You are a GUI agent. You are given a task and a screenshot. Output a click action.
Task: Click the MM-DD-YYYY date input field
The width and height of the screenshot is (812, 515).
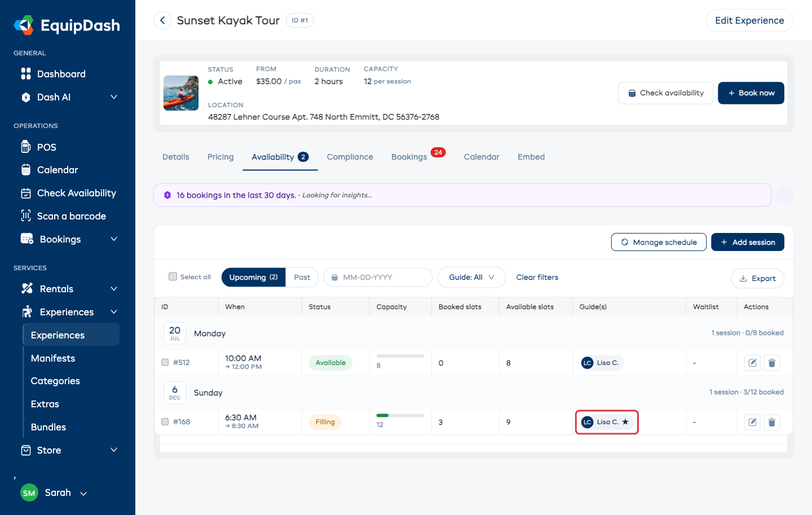(378, 277)
